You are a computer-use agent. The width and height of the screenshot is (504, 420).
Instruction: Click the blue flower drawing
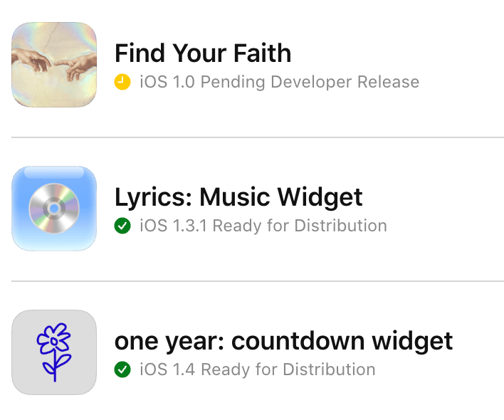tap(54, 352)
